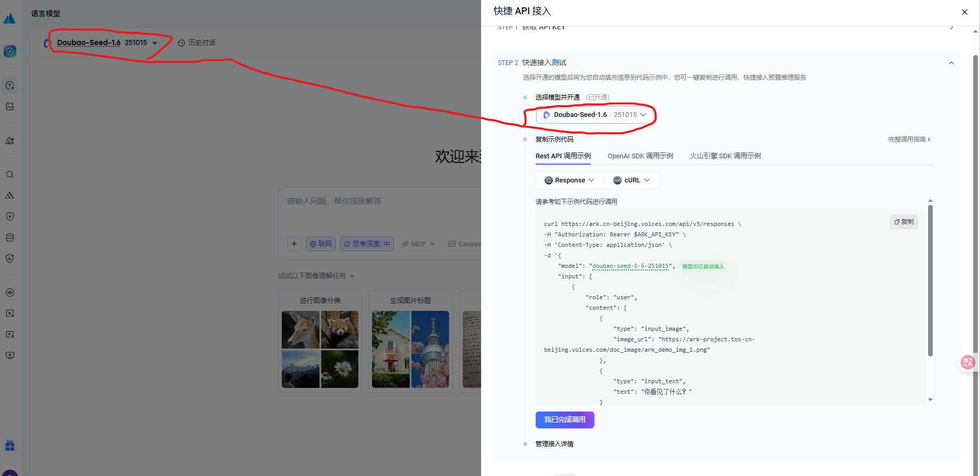Click the floating translate icon at the panel's right edge
This screenshot has width=980, height=476.
967,362
